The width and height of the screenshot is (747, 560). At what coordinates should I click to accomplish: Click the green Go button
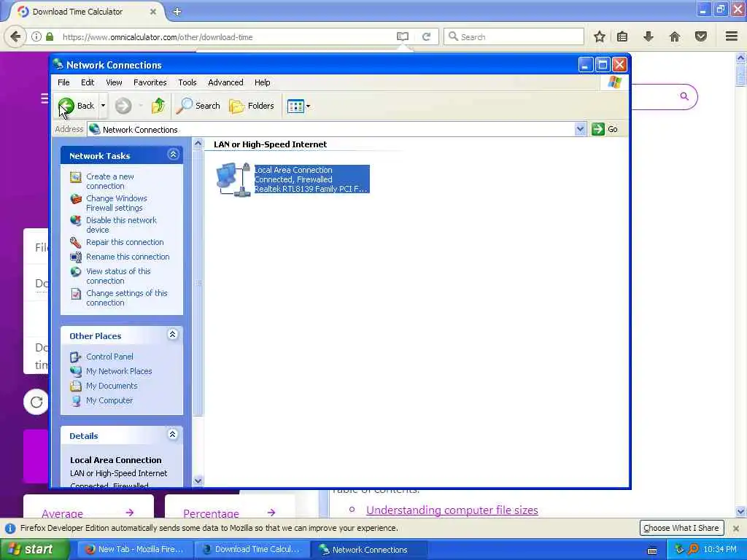(x=605, y=129)
